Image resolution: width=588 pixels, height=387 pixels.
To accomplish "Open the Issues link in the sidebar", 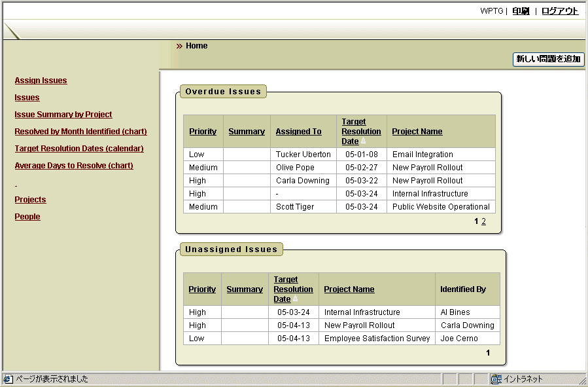I will pyautogui.click(x=27, y=98).
